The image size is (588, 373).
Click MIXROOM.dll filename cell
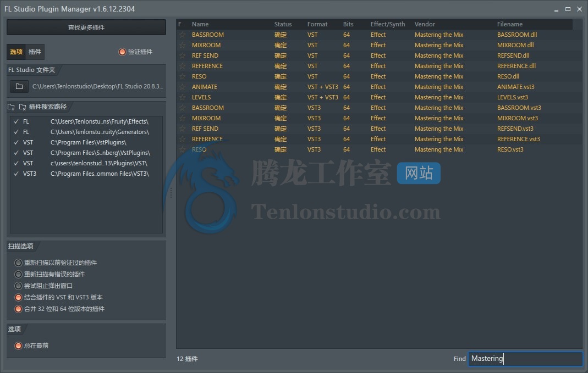coord(515,45)
